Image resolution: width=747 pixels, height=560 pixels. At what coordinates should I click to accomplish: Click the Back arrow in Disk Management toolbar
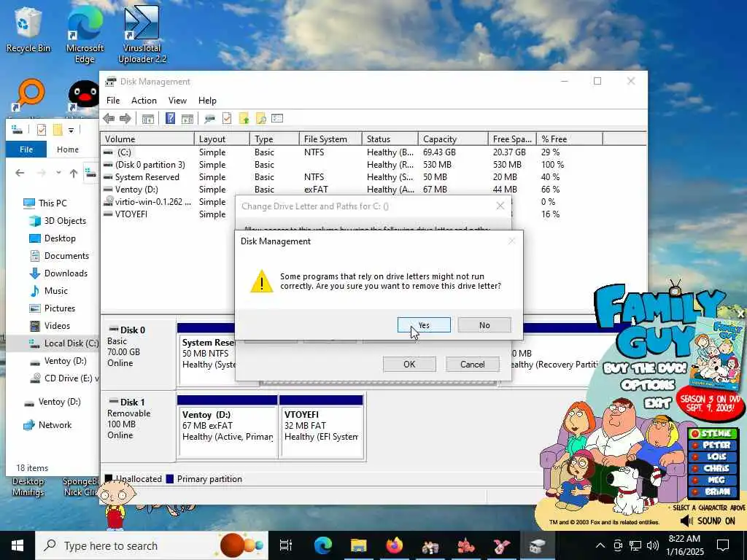pos(109,119)
